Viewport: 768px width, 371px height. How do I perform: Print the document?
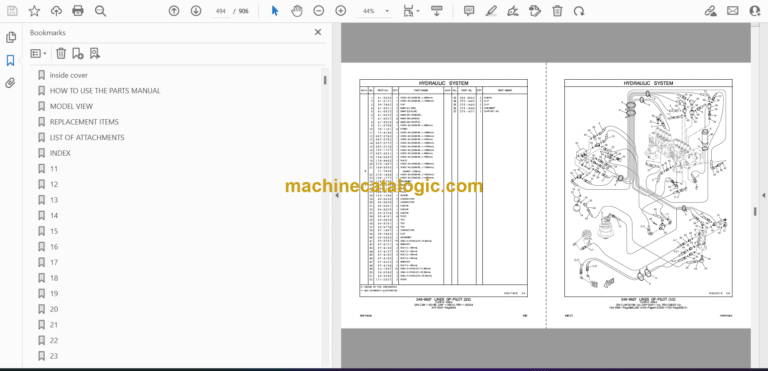tap(78, 11)
